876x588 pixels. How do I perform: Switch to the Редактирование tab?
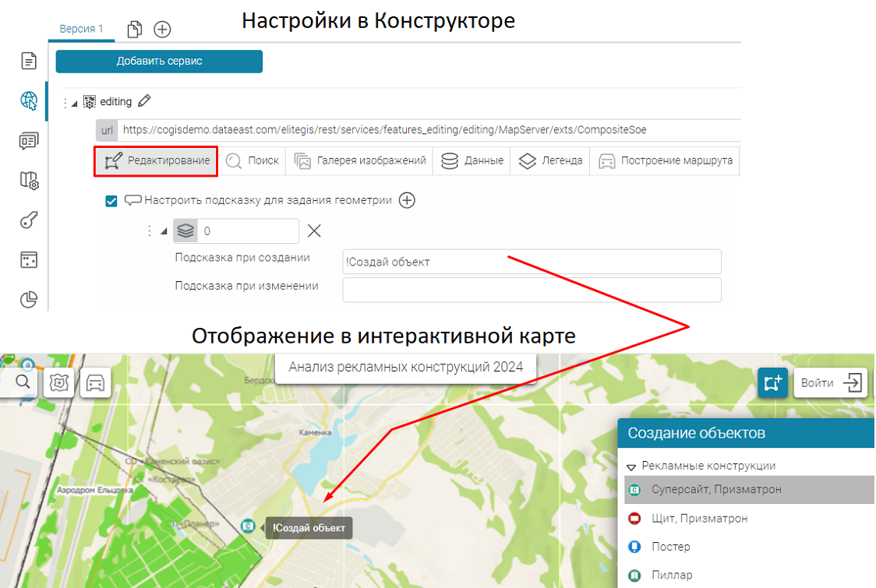coord(157,160)
